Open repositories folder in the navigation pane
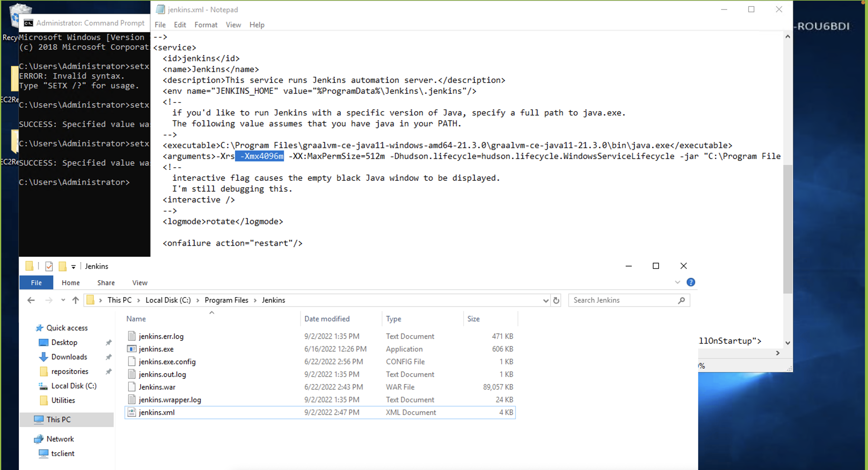The width and height of the screenshot is (868, 470). tap(70, 371)
